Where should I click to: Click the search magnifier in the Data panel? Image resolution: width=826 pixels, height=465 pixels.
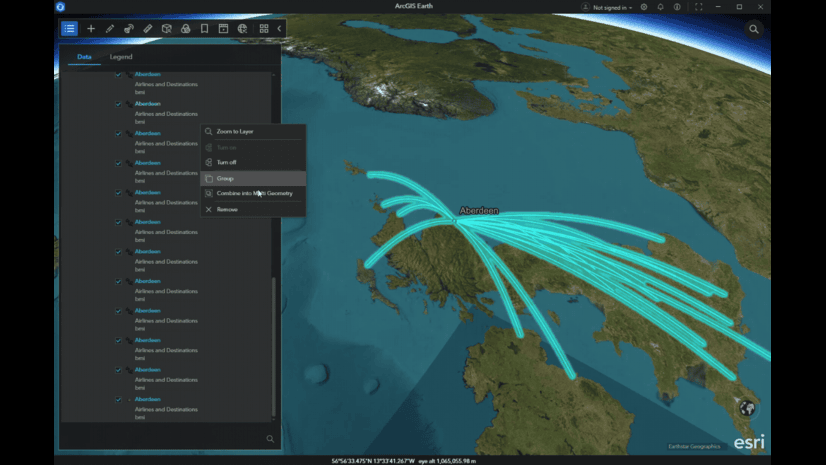pyautogui.click(x=270, y=439)
